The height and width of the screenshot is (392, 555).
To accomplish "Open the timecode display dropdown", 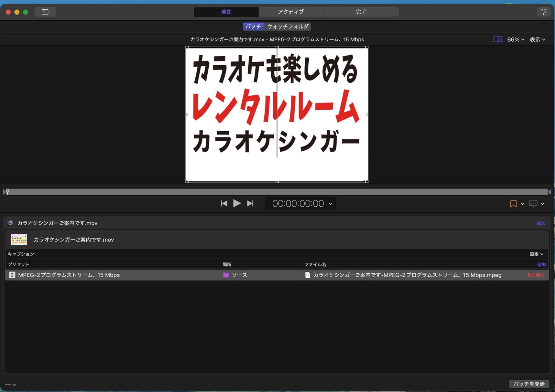I will pyautogui.click(x=330, y=204).
